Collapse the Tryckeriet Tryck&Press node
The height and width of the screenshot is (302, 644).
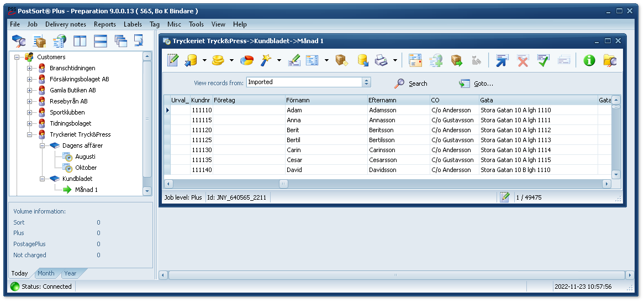[x=29, y=134]
